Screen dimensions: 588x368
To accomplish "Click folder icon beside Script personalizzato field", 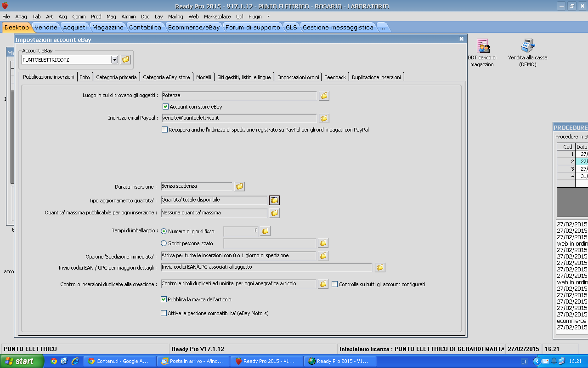I will [x=323, y=243].
